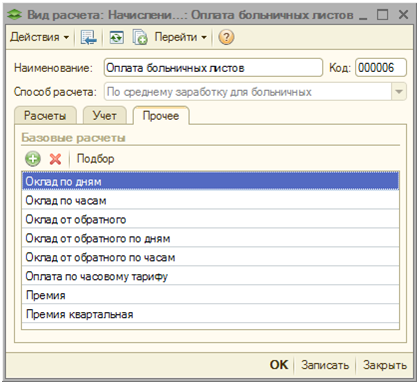The image size is (419, 384).
Task: Confirm with the OK button
Action: (279, 365)
